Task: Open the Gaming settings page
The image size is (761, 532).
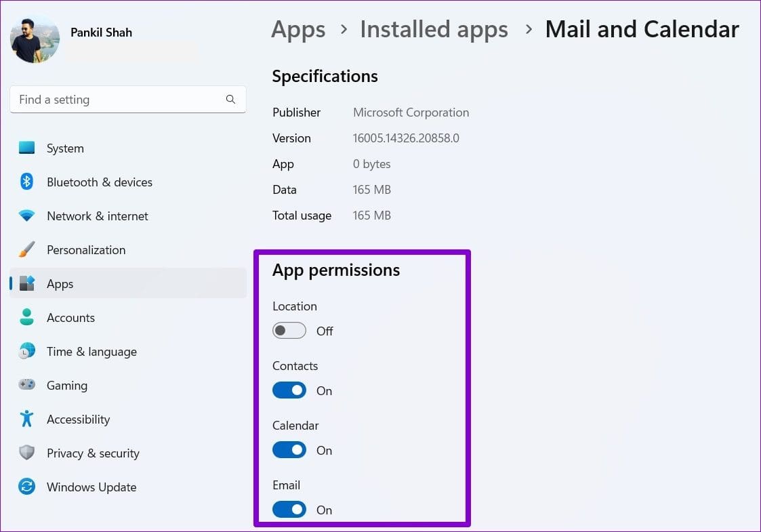Action: point(127,386)
